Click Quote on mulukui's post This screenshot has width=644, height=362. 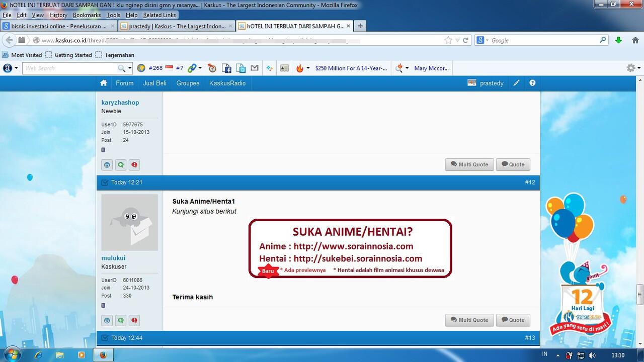pos(513,320)
